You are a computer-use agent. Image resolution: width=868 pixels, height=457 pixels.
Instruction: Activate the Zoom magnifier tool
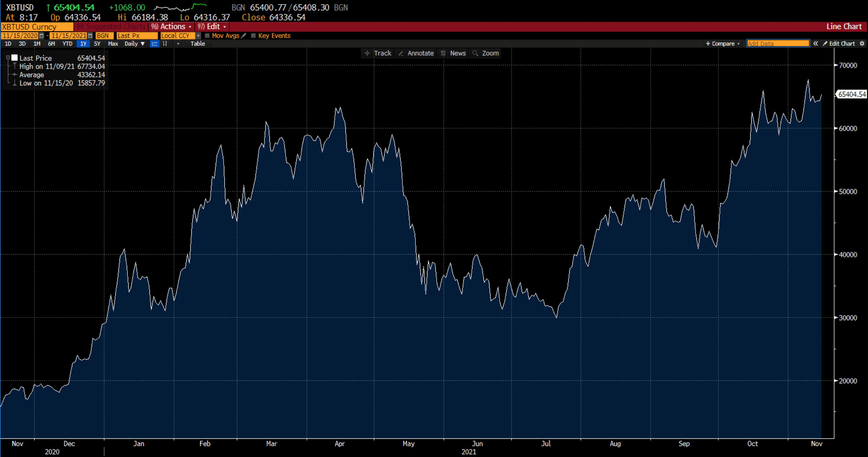(x=485, y=53)
